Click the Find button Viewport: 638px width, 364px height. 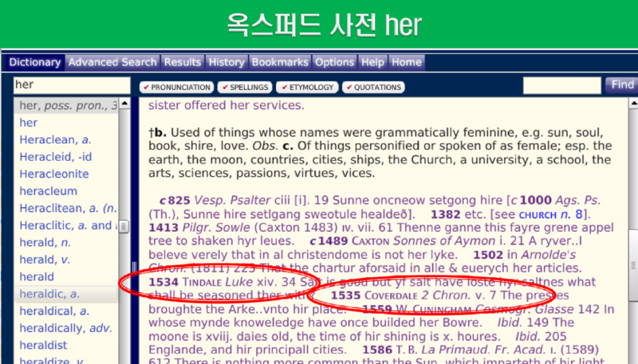click(x=621, y=85)
